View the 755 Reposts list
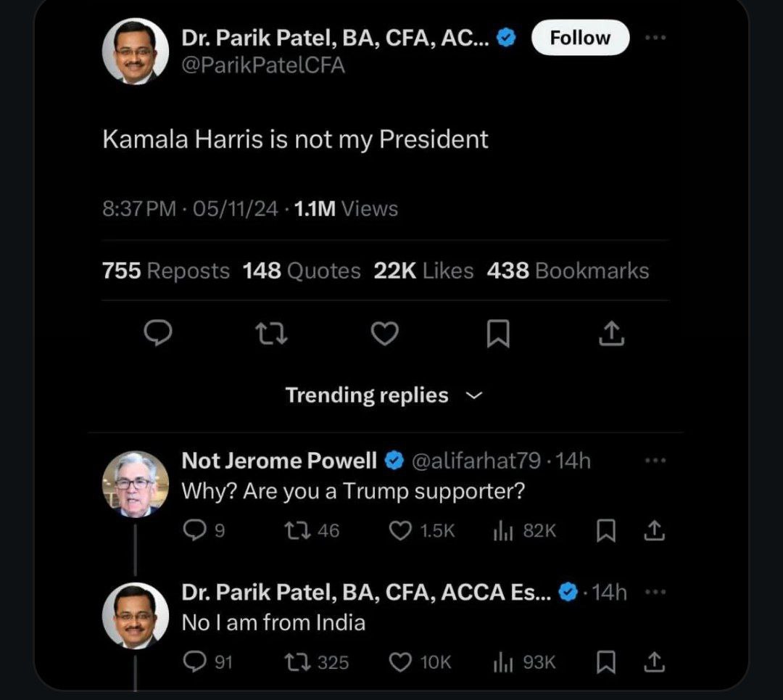The height and width of the screenshot is (700, 783). pos(166,271)
